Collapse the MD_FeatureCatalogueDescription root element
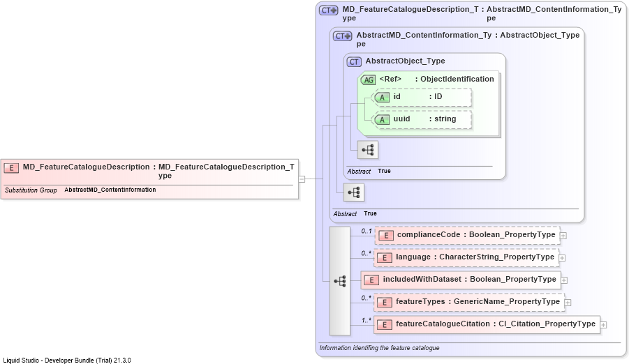 click(x=302, y=179)
